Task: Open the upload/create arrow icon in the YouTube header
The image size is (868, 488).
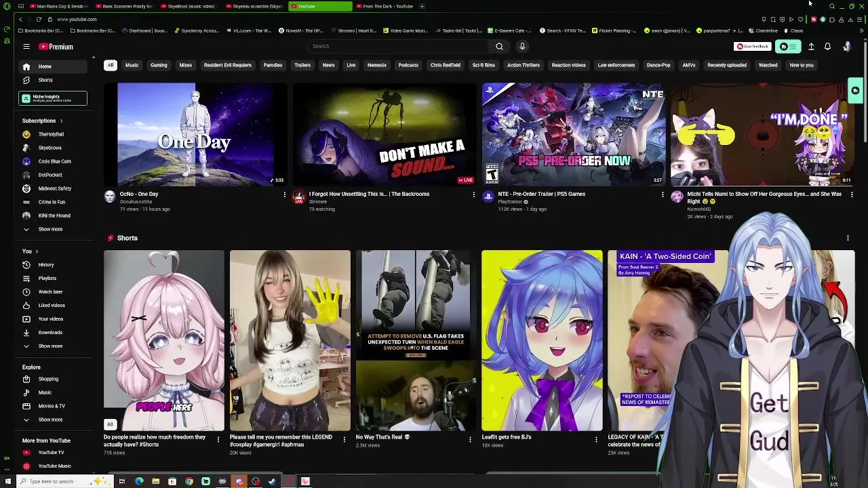Action: tap(811, 47)
